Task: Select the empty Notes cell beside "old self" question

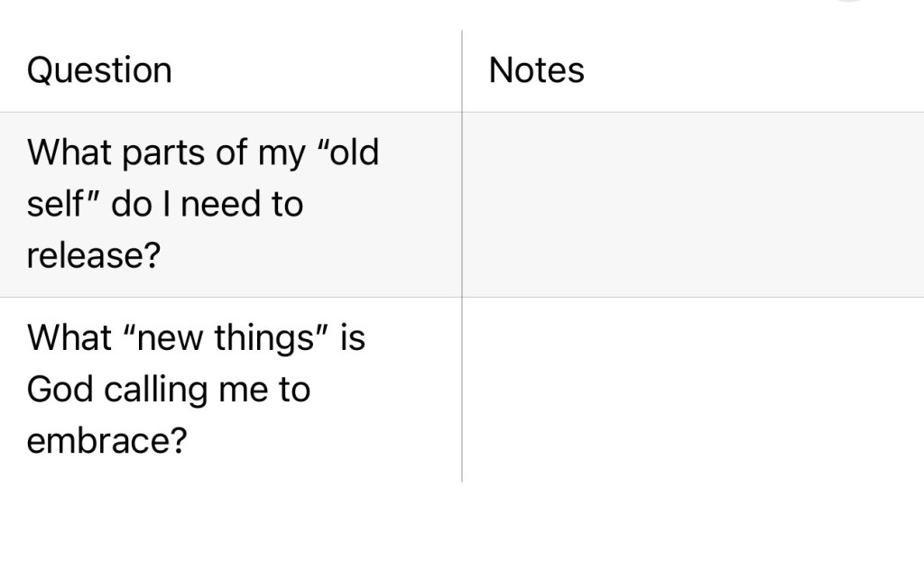Action: (692, 205)
